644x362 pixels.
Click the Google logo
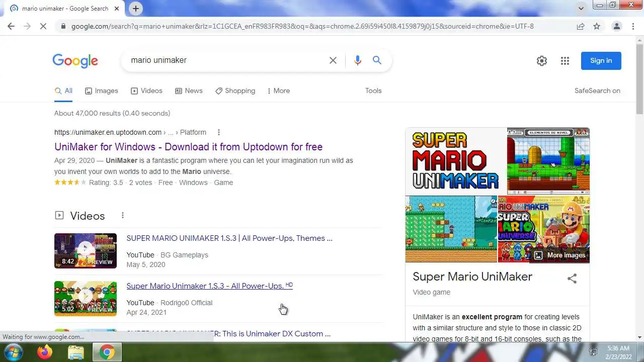click(75, 60)
